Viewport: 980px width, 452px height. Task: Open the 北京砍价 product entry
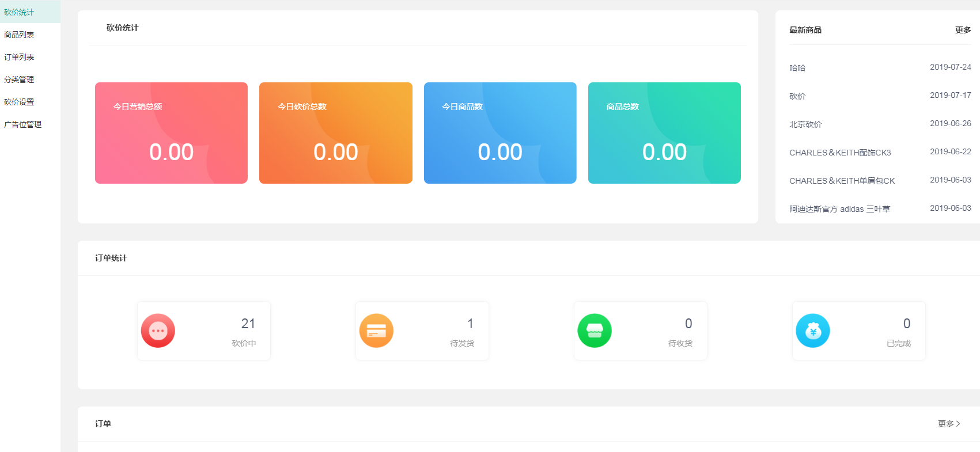pyautogui.click(x=805, y=124)
